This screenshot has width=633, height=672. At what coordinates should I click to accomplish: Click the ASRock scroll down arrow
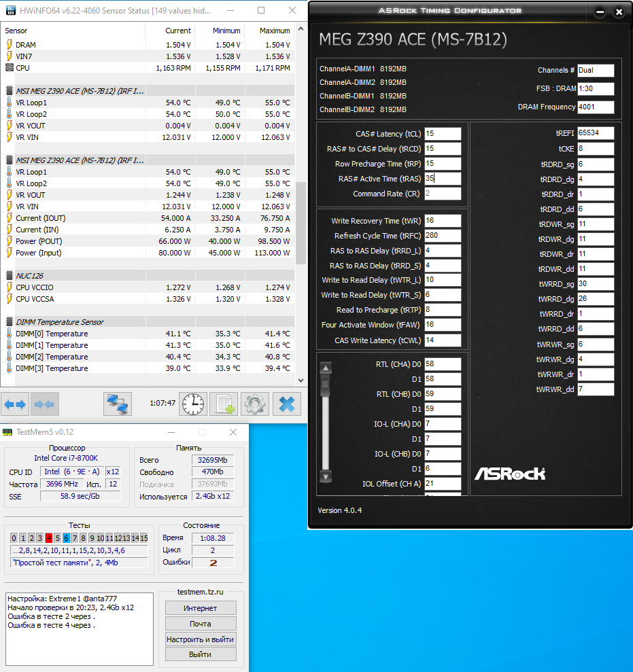coord(326,476)
